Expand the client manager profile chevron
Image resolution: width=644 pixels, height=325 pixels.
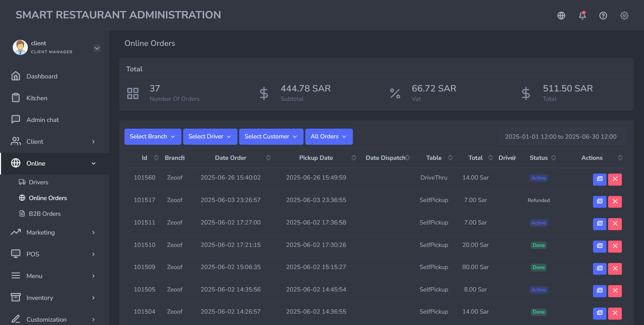(97, 48)
